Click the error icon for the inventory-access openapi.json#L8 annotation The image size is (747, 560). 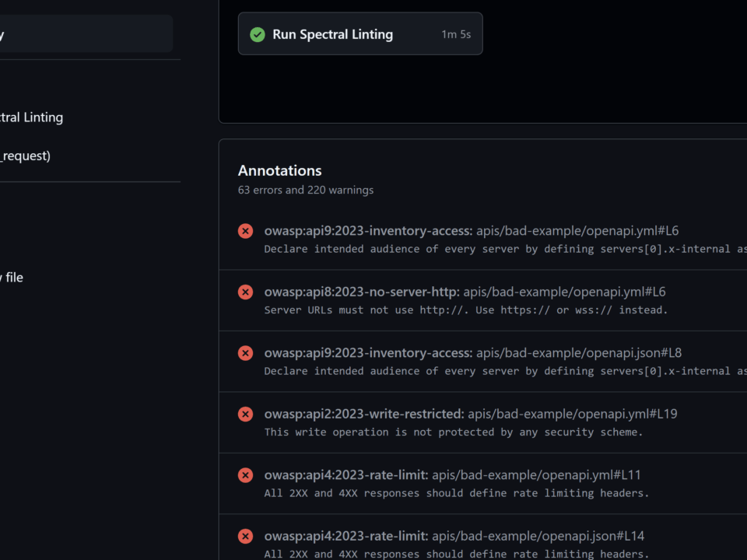[245, 353]
